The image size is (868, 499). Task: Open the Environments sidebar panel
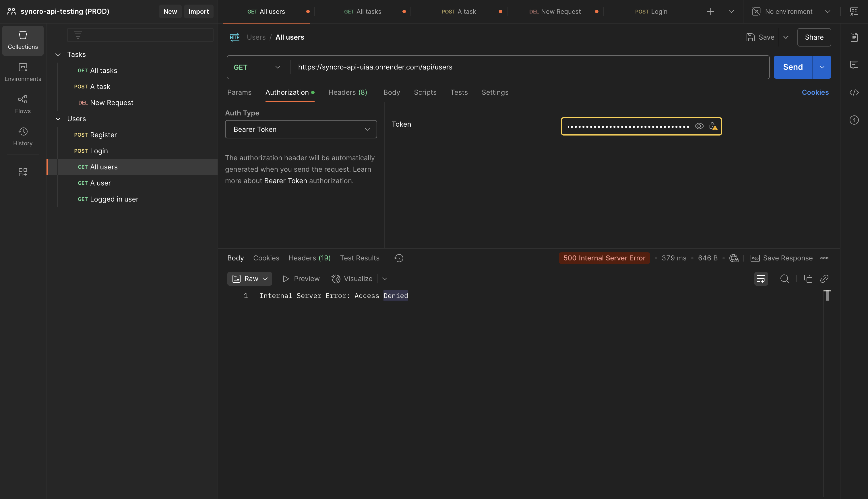pos(23,72)
